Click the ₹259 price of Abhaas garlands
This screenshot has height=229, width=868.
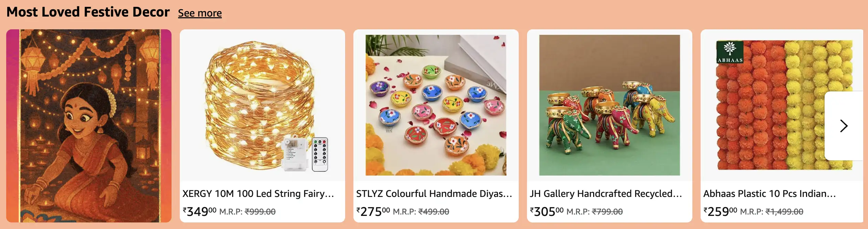(x=720, y=211)
